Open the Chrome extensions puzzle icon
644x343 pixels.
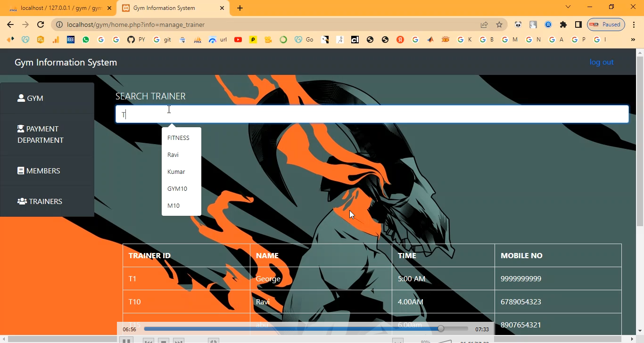[x=563, y=24]
